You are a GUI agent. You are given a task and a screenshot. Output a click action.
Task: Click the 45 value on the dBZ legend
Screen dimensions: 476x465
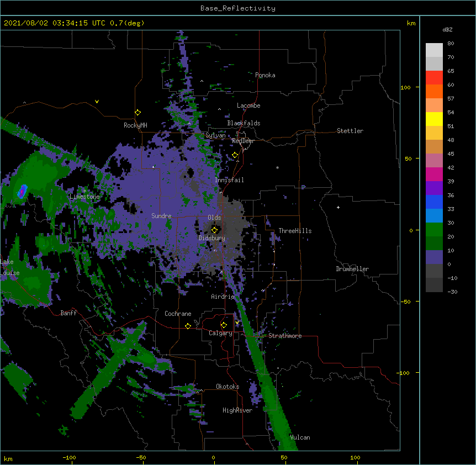[x=451, y=154]
